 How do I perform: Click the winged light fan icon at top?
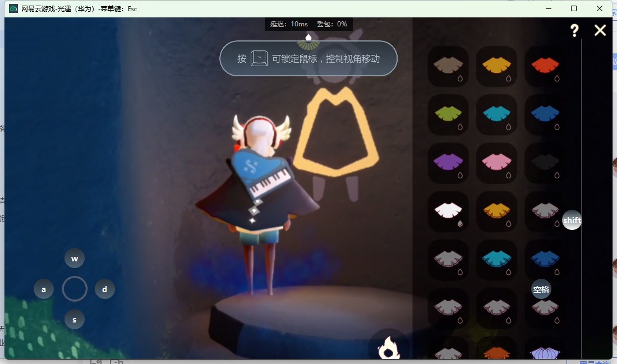pyautogui.click(x=308, y=42)
